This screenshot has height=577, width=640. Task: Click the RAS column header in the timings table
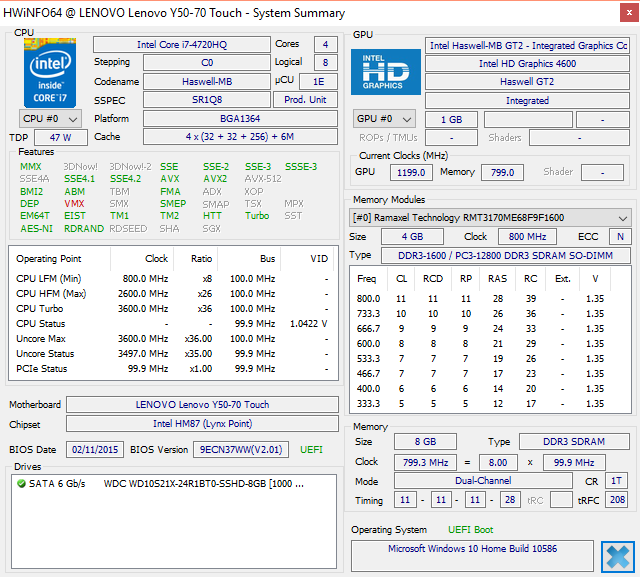[497, 279]
